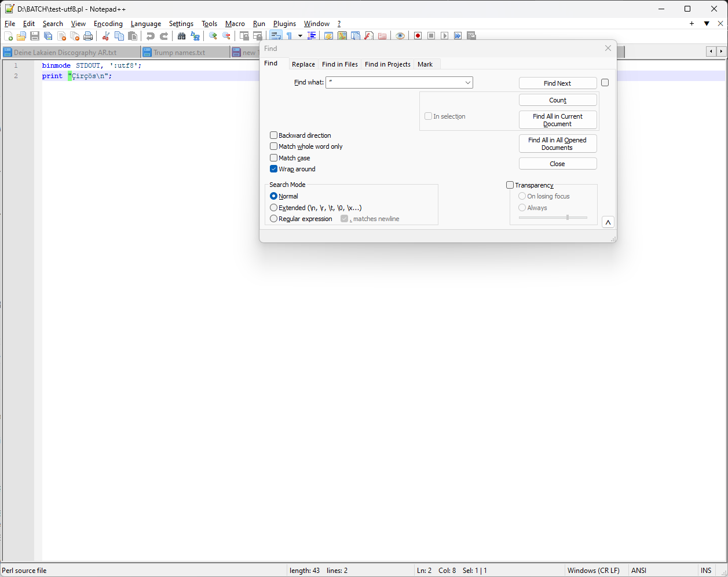728x577 pixels.
Task: Click the Zoom in toolbar icon
Action: [x=213, y=36]
